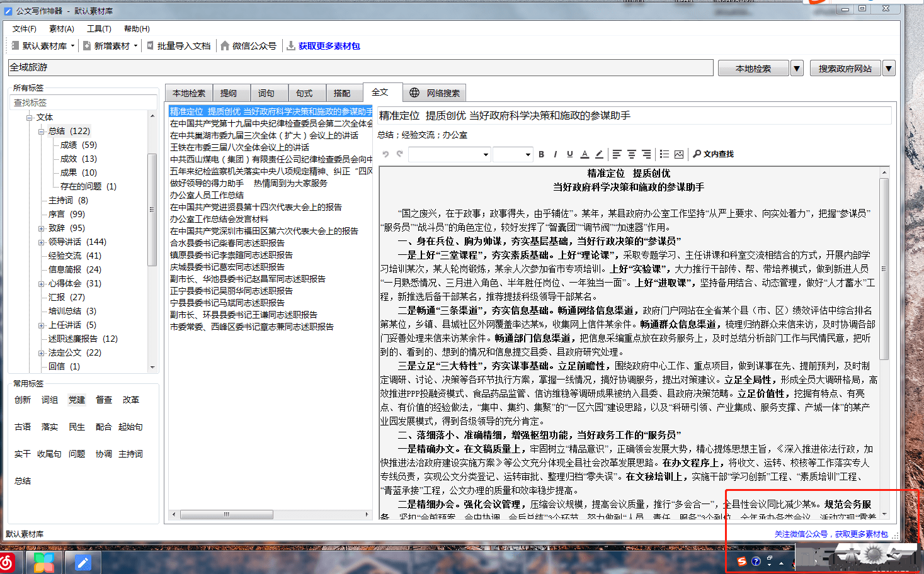Click the 创新 common tag
The width and height of the screenshot is (924, 574).
click(x=23, y=400)
